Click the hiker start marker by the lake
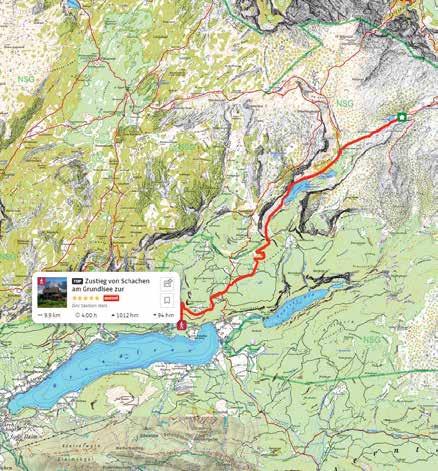This screenshot has height=471, width=438. coord(182,324)
